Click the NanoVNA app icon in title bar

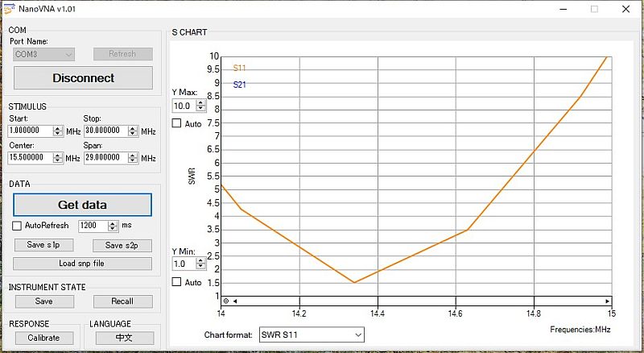[x=8, y=8]
